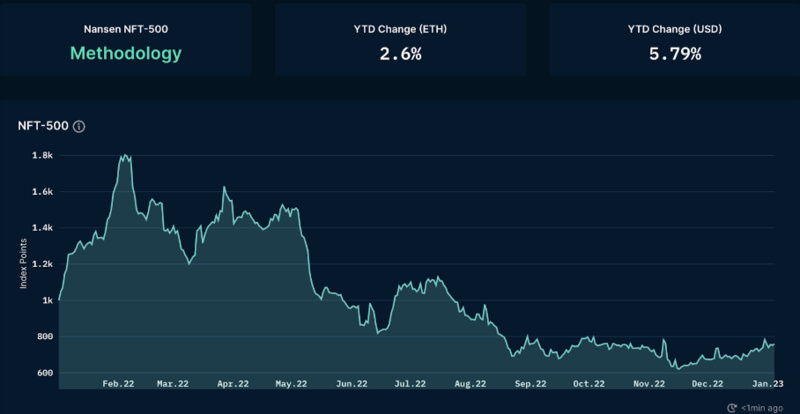Image resolution: width=800 pixels, height=414 pixels.
Task: Click the NFT-500 info icon
Action: click(x=79, y=127)
